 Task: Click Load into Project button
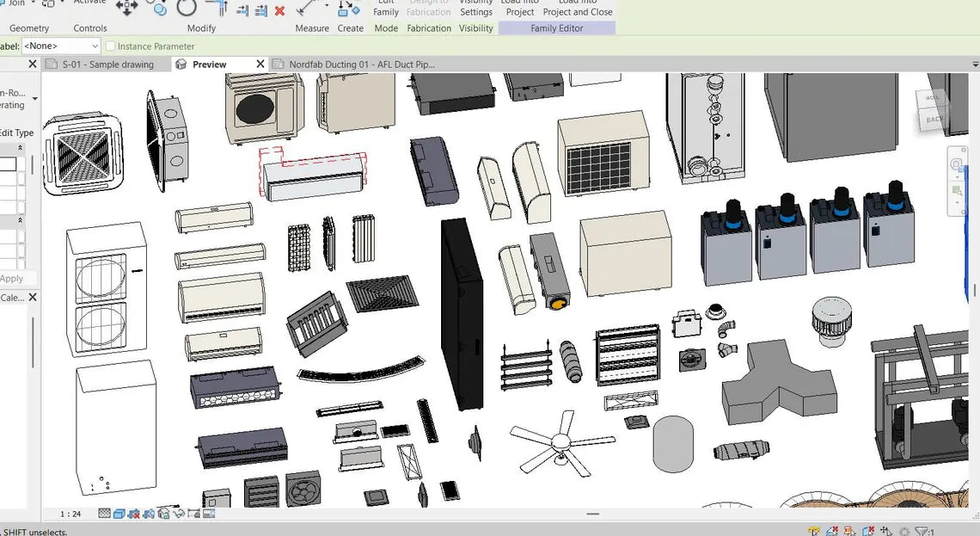[x=519, y=8]
